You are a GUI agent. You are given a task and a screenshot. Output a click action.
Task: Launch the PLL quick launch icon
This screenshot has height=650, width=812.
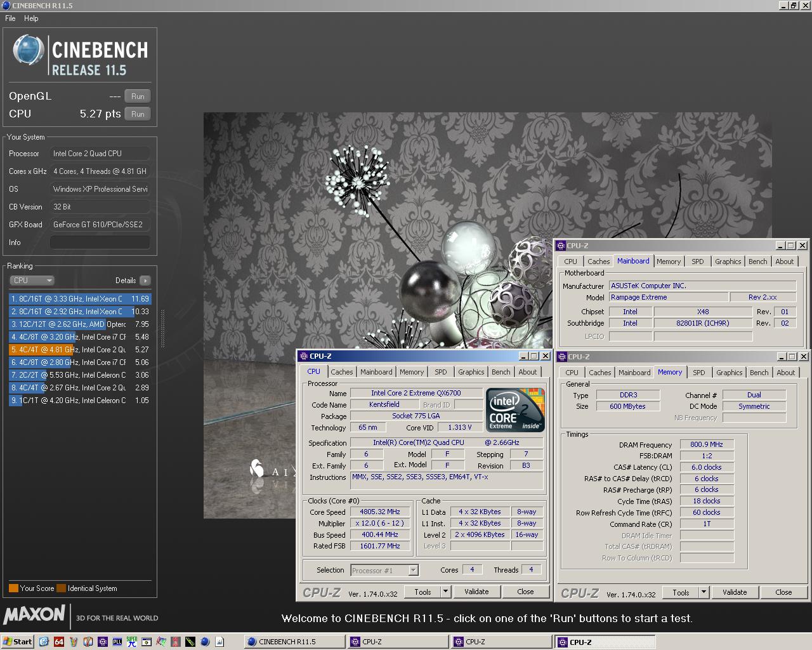117,642
